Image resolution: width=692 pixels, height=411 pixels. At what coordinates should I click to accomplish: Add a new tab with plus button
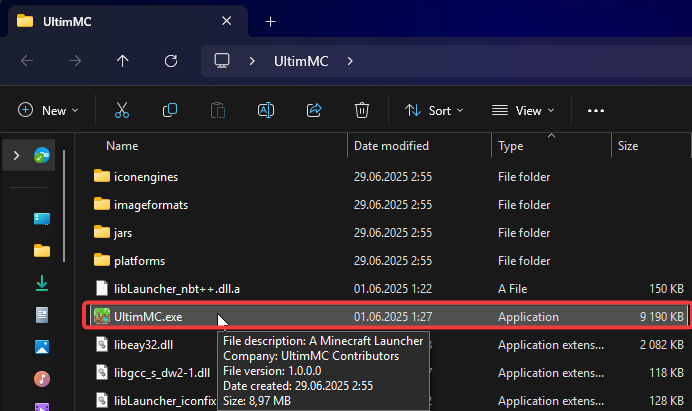[271, 21]
